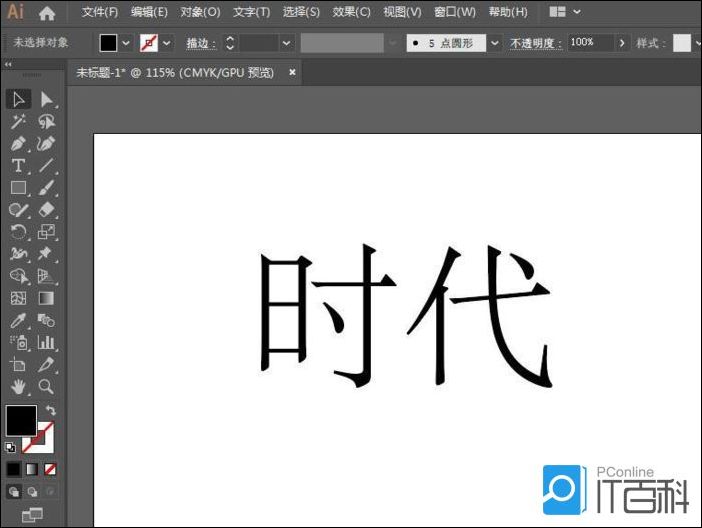The width and height of the screenshot is (702, 528).
Task: Open the 文字(T) menu
Action: coord(251,12)
